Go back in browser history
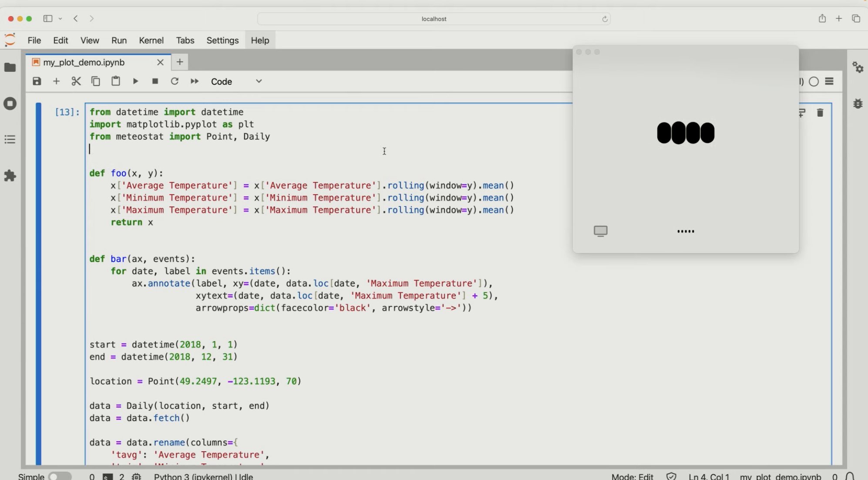Screen dimensions: 868x480 point(76,18)
